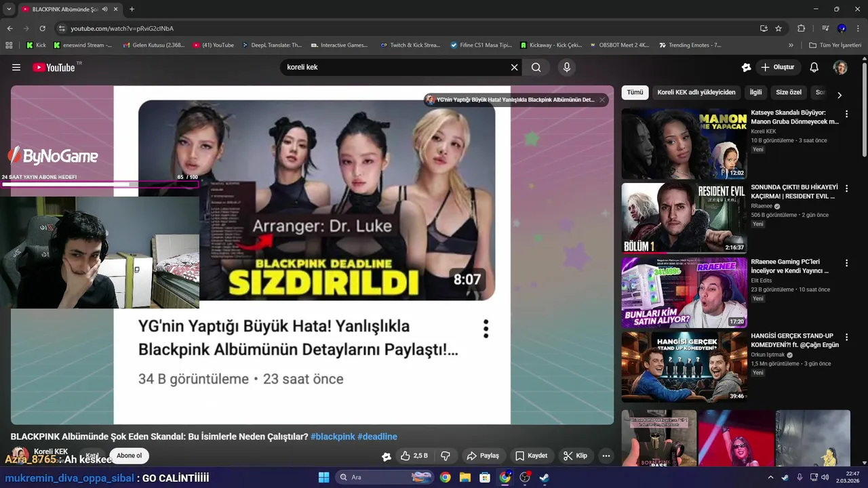Click the sparkle icon left of like button
Viewport: 868px width, 488px height.
[x=387, y=456]
